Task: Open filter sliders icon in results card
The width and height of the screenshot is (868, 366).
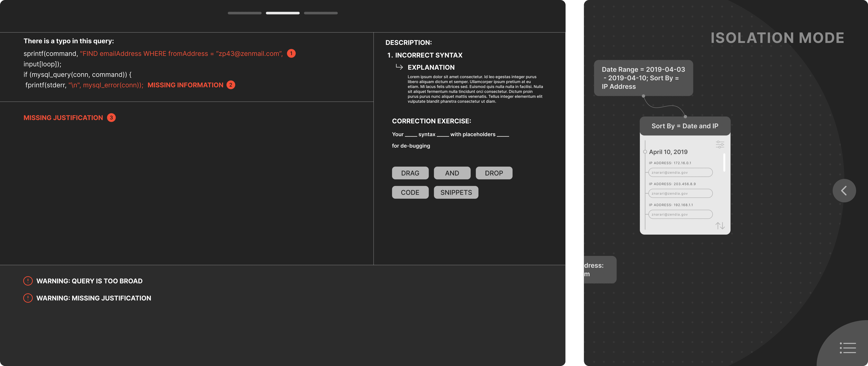Action: click(720, 144)
